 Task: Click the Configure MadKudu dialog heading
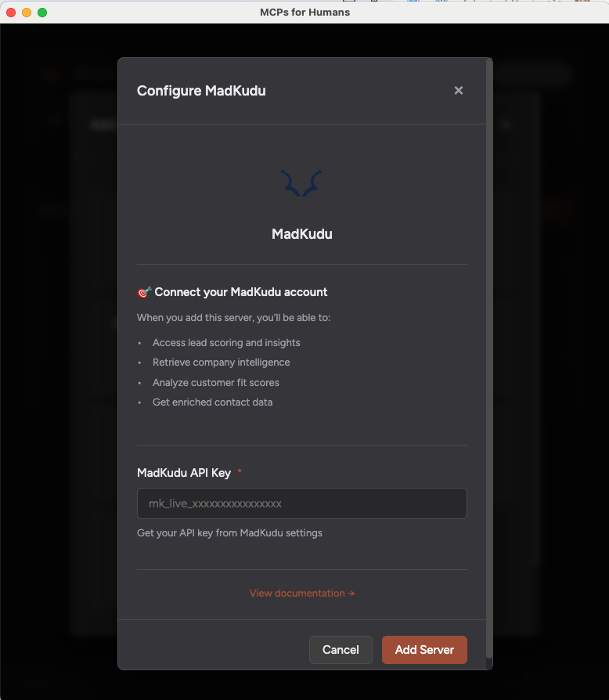(x=201, y=91)
